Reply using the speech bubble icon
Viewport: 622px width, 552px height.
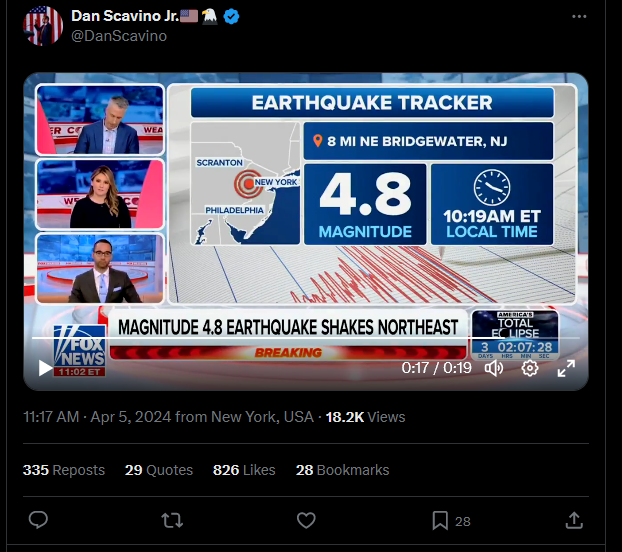pos(38,520)
